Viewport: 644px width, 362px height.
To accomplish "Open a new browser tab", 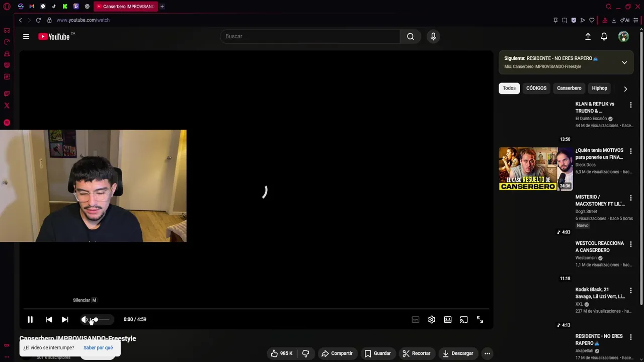I will coord(162,7).
